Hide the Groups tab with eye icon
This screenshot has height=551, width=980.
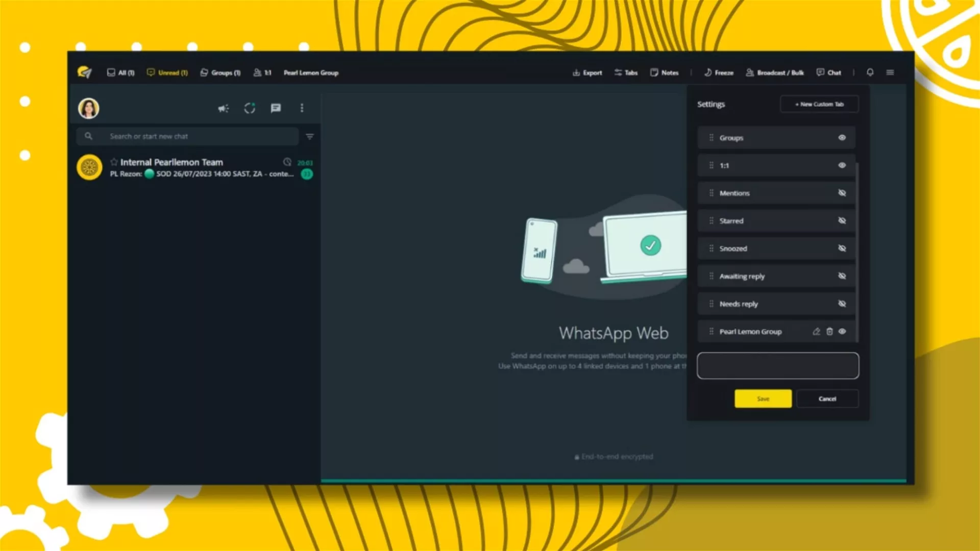click(x=842, y=138)
